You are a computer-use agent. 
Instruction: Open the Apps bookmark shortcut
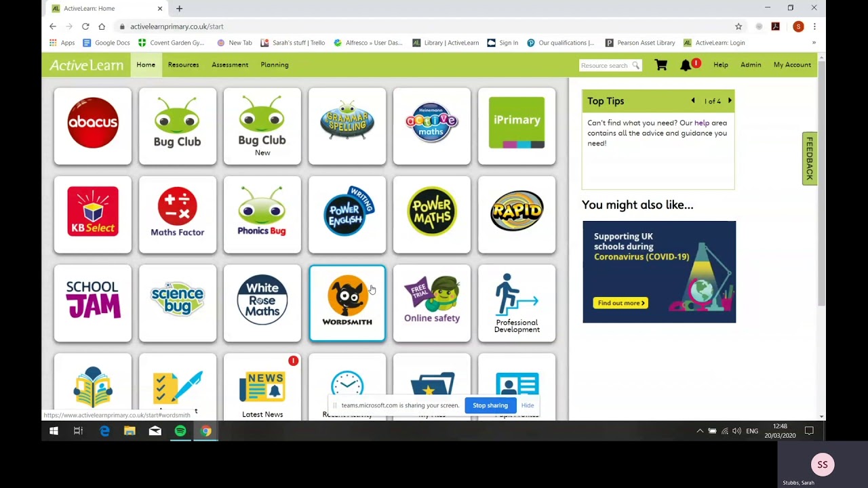click(62, 43)
